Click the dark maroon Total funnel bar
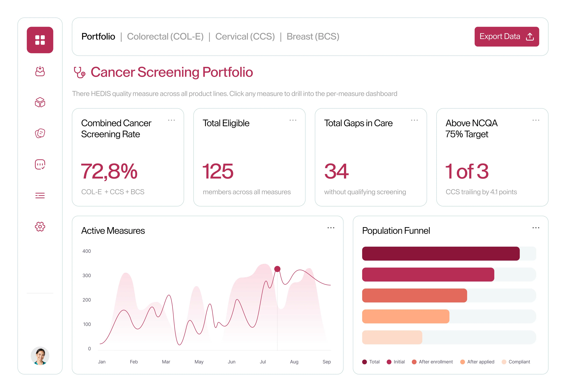This screenshot has width=566, height=392. tap(441, 254)
